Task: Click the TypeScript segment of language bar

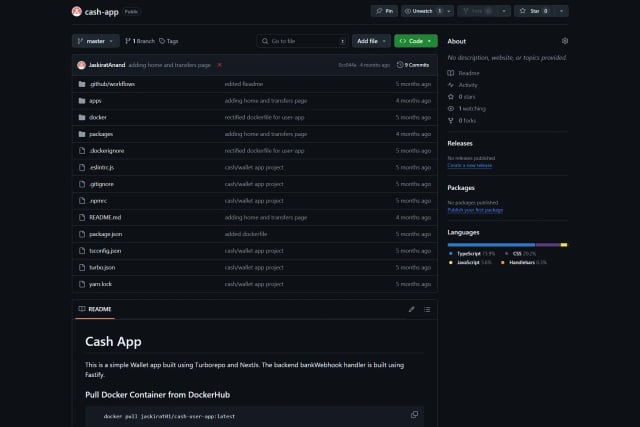Action: tap(490, 244)
